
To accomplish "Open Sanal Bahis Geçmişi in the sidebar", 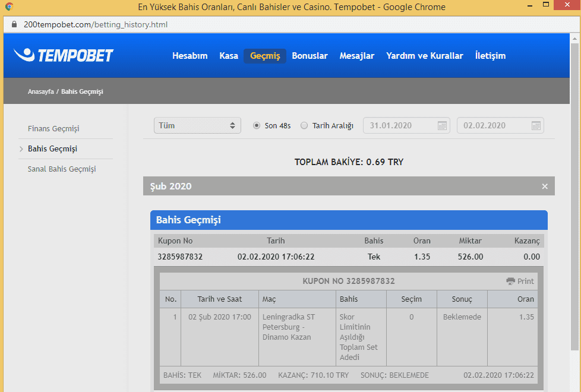I will point(62,169).
